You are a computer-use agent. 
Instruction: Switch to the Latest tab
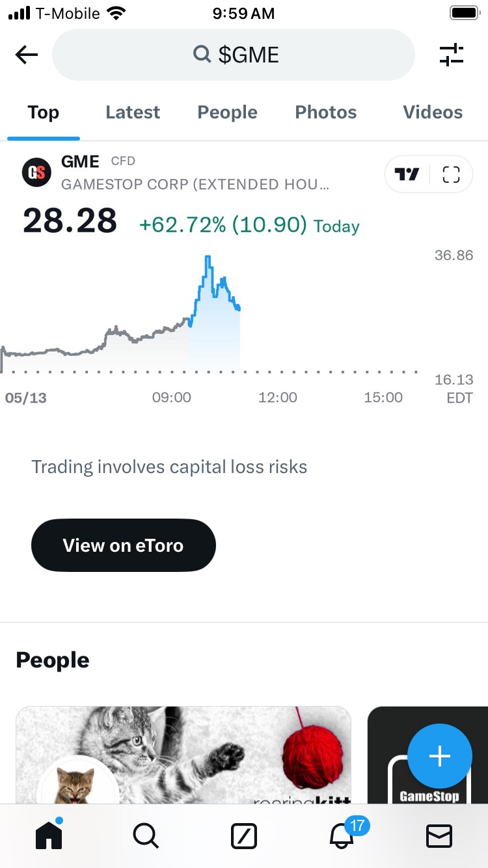pos(133,113)
